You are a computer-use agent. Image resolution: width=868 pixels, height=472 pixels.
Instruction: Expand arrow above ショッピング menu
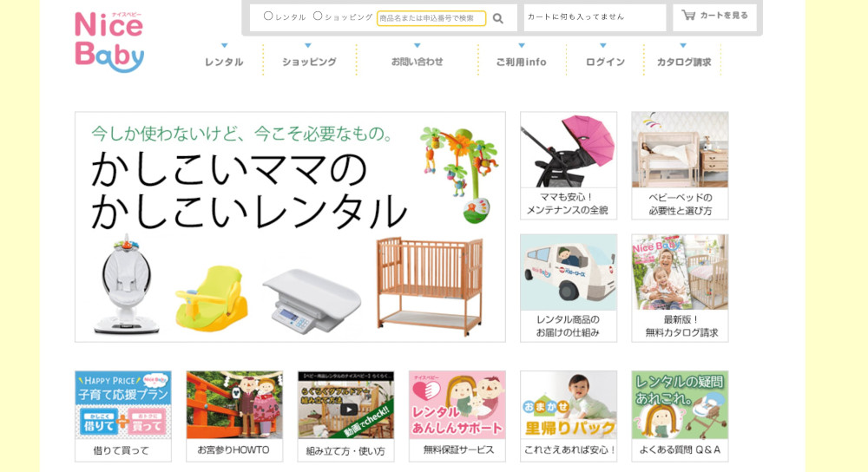(308, 45)
